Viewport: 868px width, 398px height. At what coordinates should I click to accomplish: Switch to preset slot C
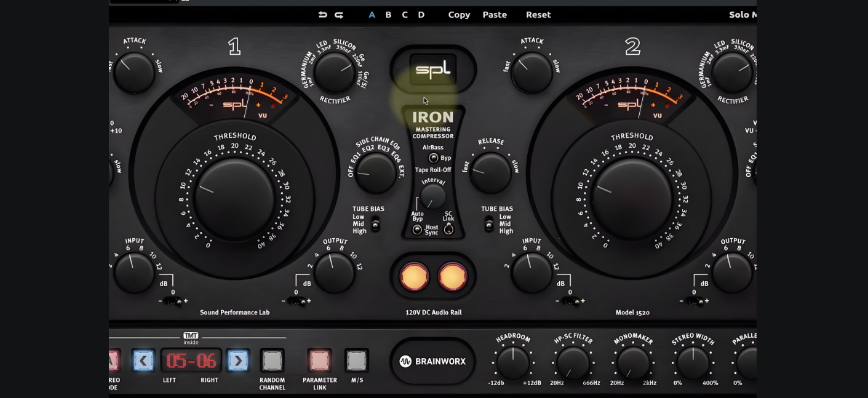click(x=405, y=15)
